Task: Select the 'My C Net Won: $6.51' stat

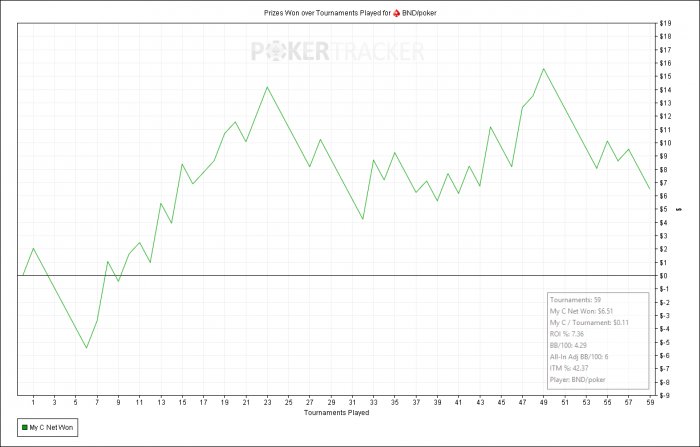Action: tap(581, 311)
